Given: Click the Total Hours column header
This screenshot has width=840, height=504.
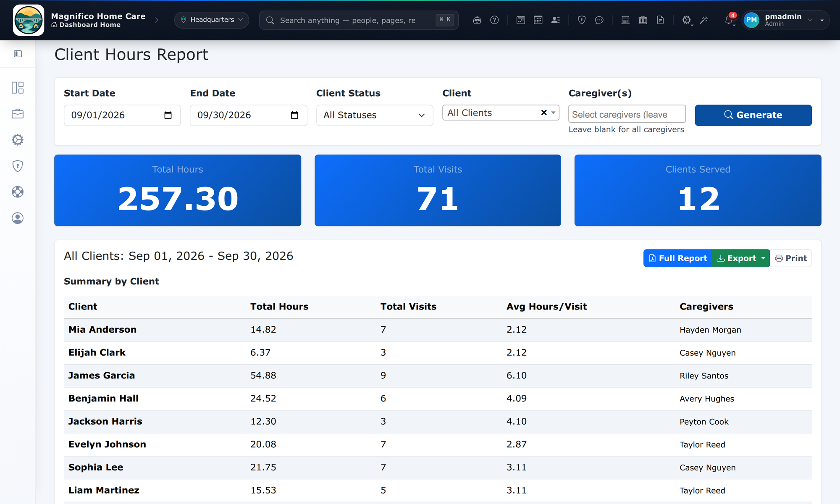Looking at the screenshot, I should tap(279, 307).
